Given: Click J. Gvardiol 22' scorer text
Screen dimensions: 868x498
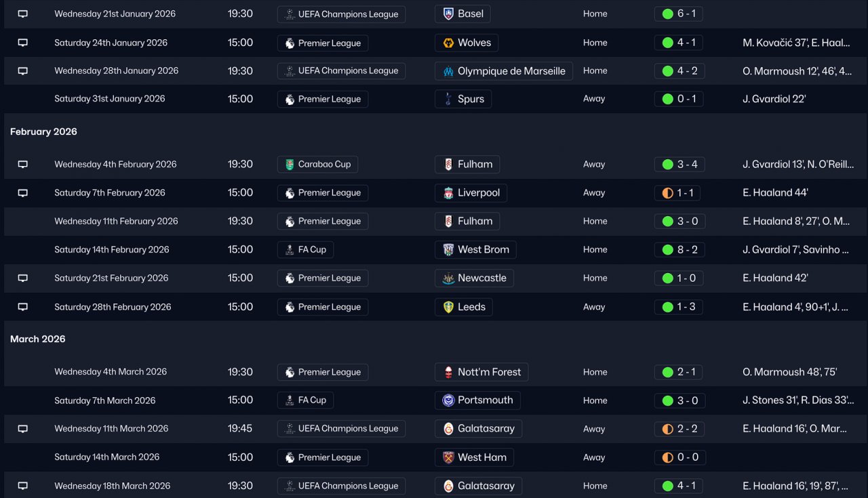Looking at the screenshot, I should tap(774, 99).
